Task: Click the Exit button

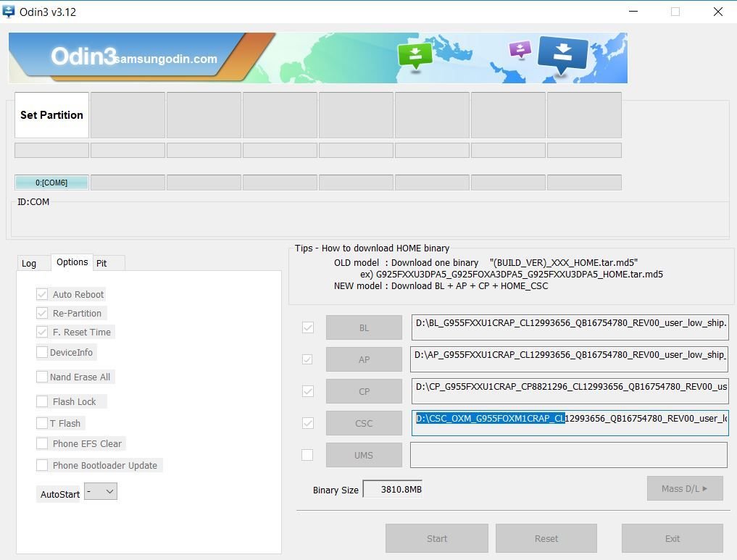Action: [x=672, y=538]
